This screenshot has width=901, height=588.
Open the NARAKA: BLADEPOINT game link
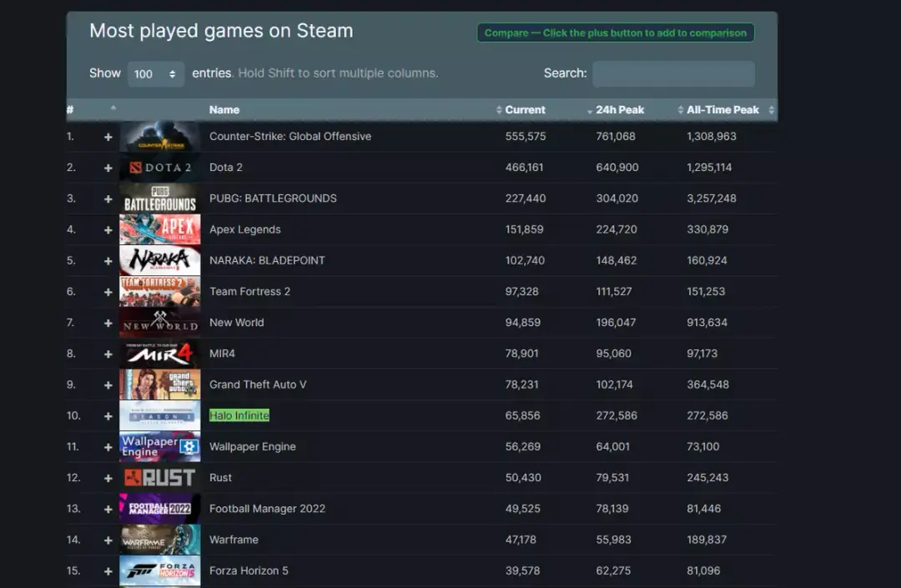[267, 261]
